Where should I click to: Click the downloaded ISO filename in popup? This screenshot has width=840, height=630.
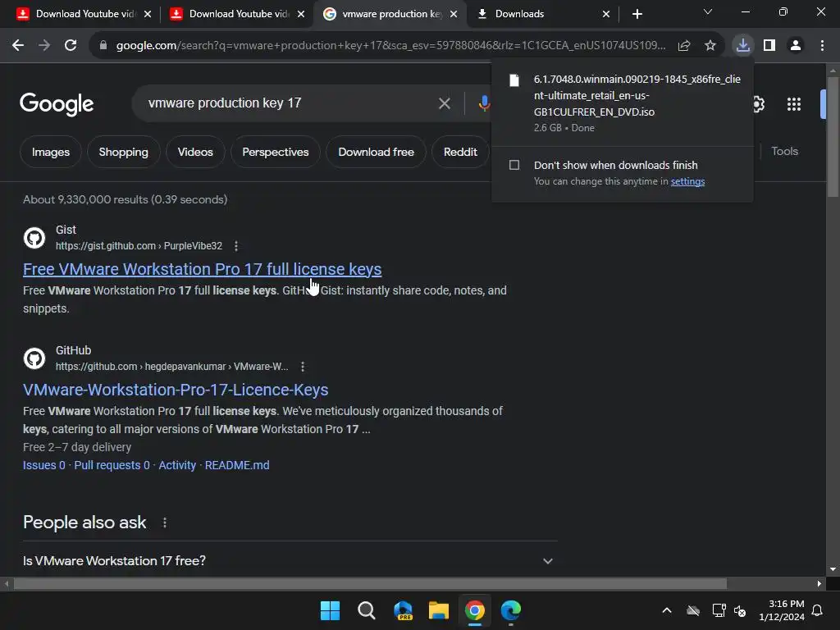coord(637,95)
